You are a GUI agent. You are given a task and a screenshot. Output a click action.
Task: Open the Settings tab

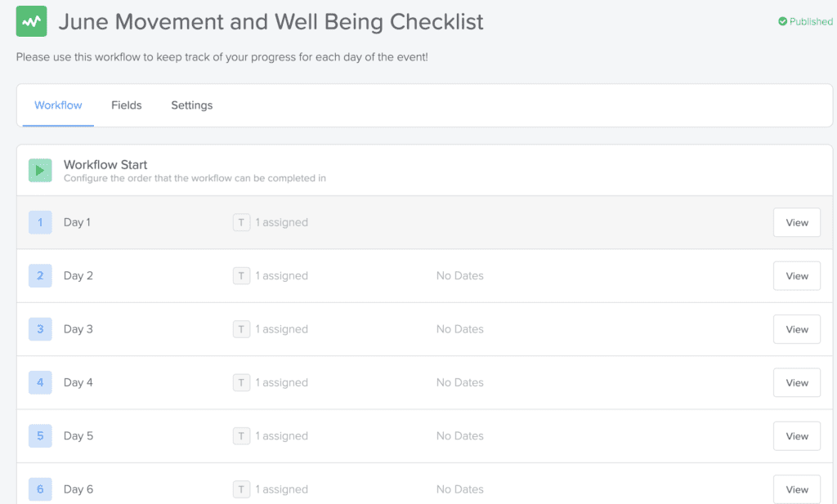tap(191, 105)
